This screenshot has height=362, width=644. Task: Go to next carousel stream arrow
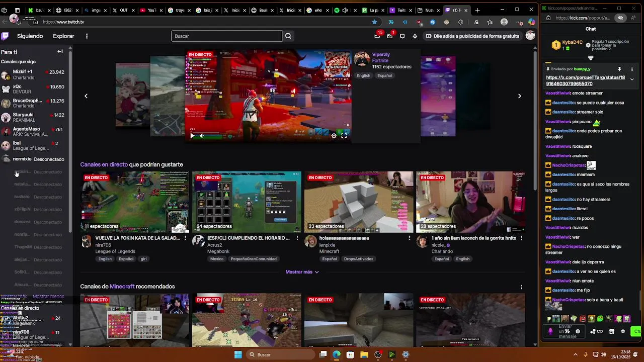pyautogui.click(x=520, y=96)
